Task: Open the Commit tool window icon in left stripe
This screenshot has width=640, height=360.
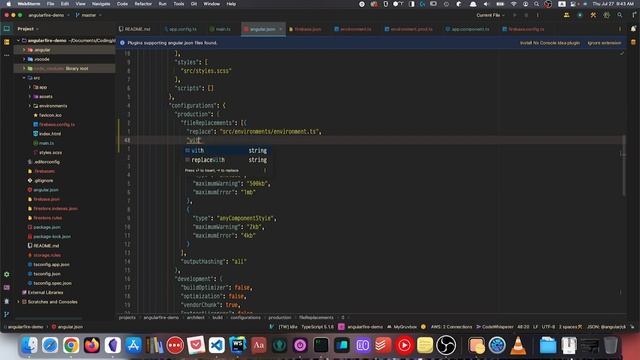Action: 7,42
